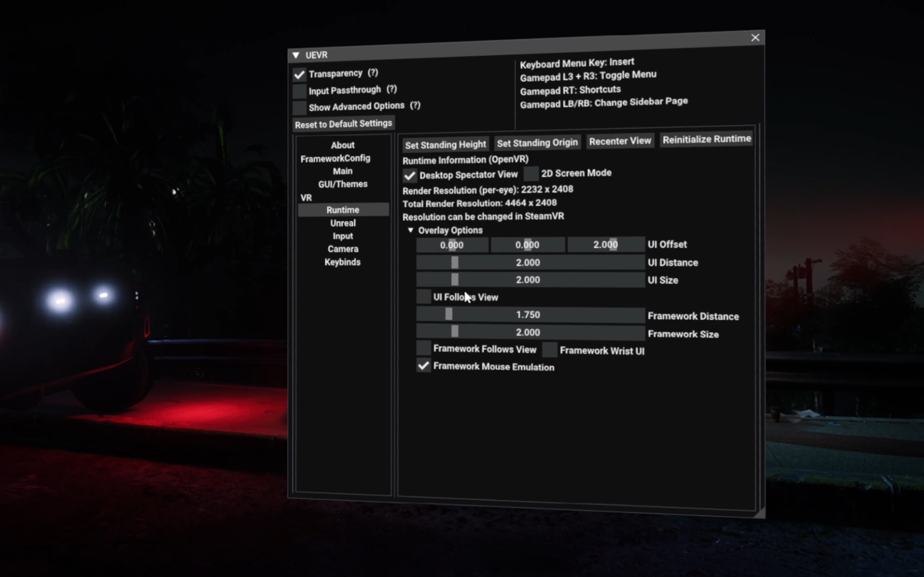Switch to the Camera settings page
Screen dimensions: 924x577
(343, 249)
